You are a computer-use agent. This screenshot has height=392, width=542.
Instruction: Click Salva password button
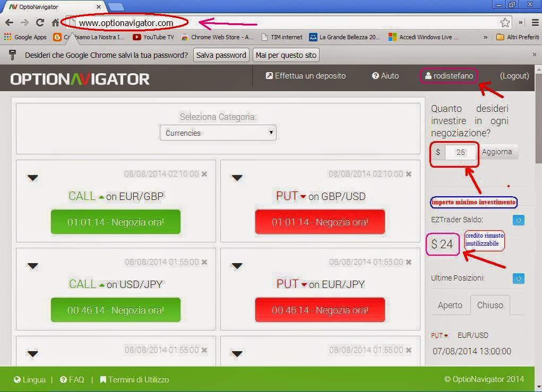click(221, 55)
